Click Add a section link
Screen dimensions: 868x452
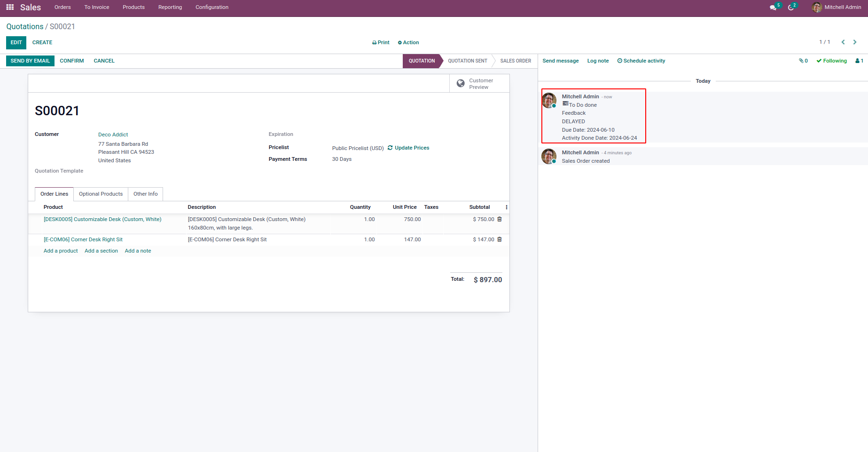click(101, 251)
